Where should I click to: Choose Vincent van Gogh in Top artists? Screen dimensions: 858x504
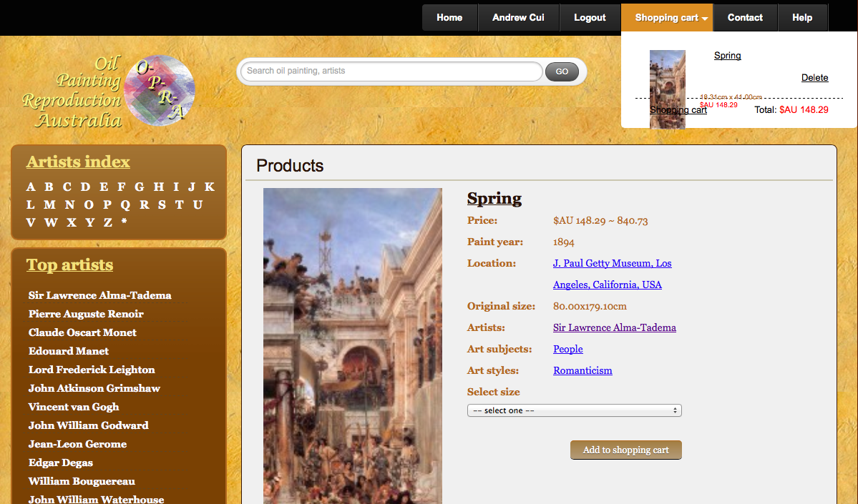point(74,407)
